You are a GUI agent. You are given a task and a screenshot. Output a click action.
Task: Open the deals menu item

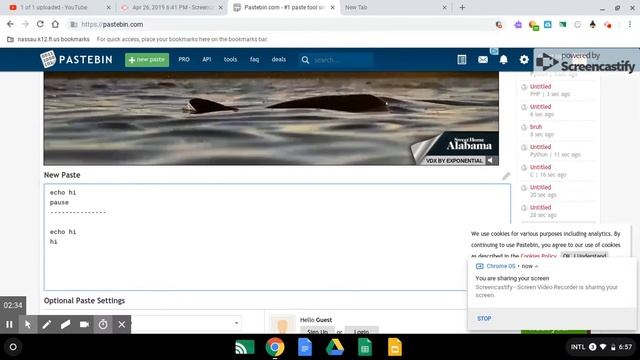[x=279, y=60]
